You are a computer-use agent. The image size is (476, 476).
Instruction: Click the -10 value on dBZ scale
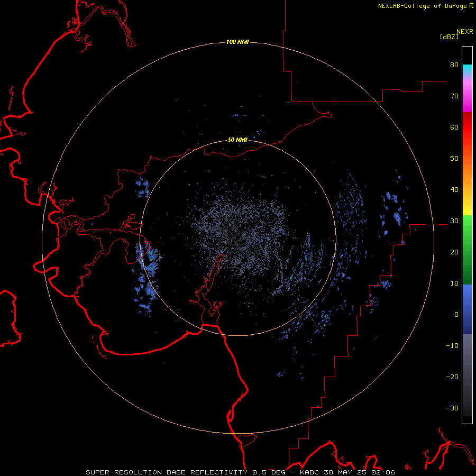[452, 346]
